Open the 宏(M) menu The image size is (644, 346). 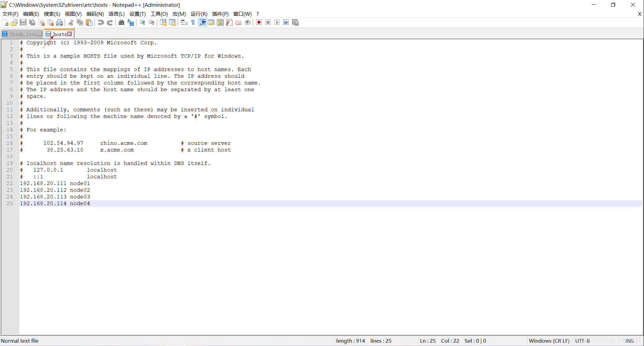point(179,14)
